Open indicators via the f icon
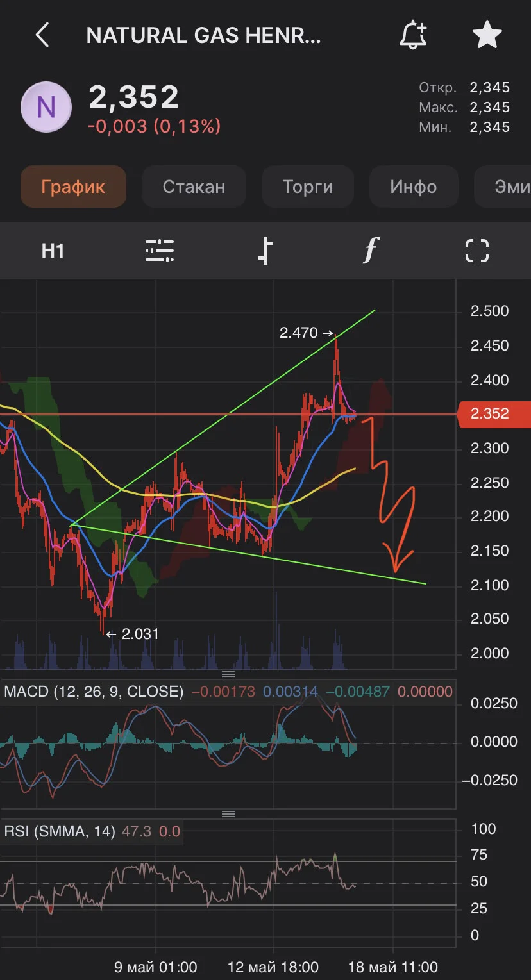 pyautogui.click(x=370, y=251)
